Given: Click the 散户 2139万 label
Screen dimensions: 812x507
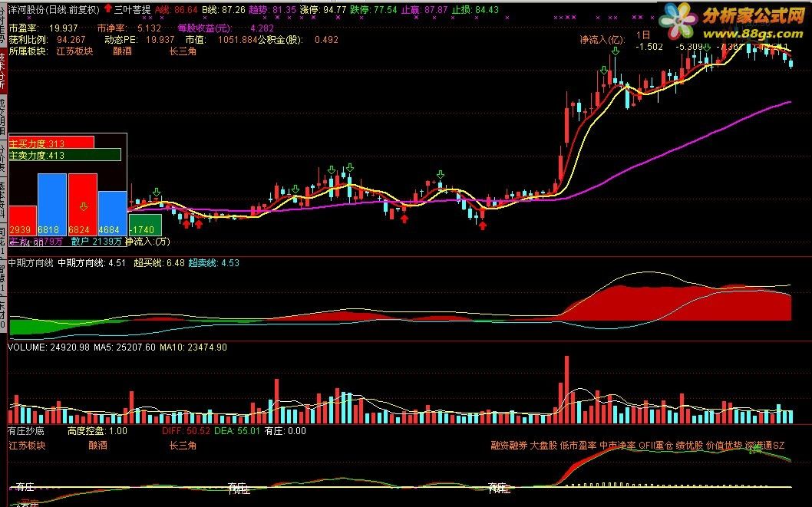Looking at the screenshot, I should 97,241.
